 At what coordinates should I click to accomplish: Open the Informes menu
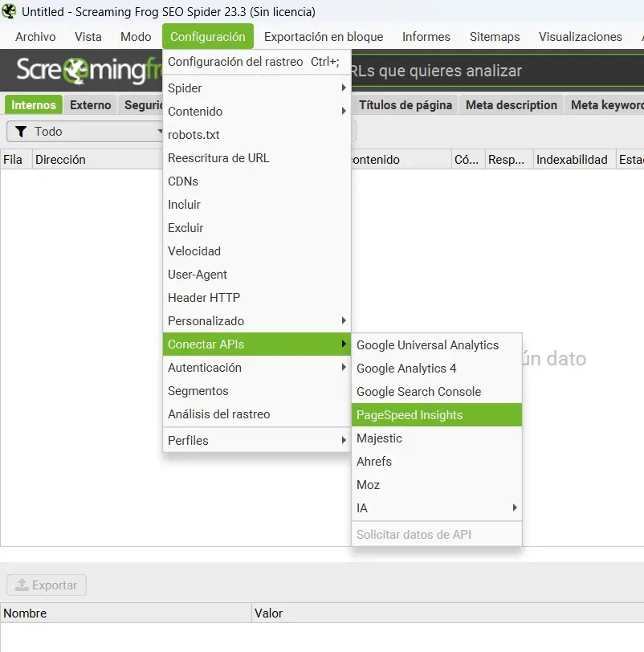[x=426, y=37]
